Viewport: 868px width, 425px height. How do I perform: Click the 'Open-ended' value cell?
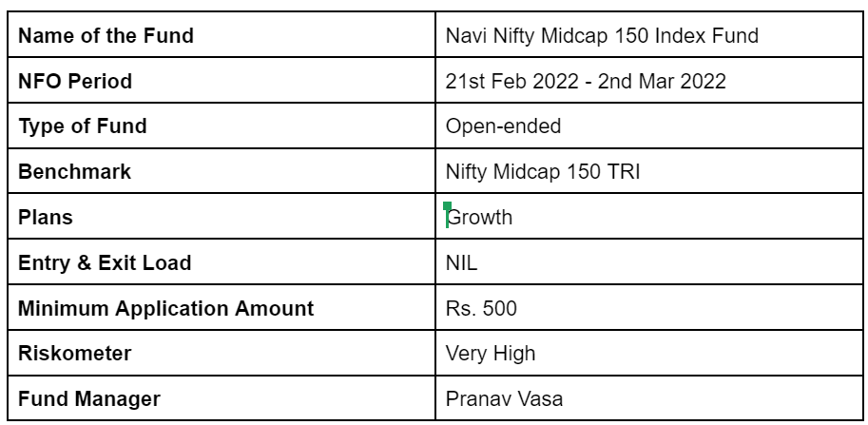pyautogui.click(x=649, y=126)
